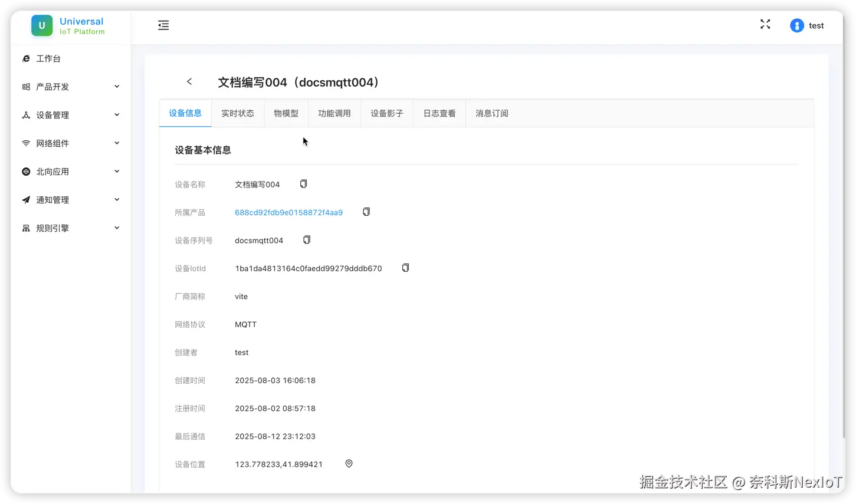
Task: Expand the 北向应用 sidebar menu
Action: [117, 171]
